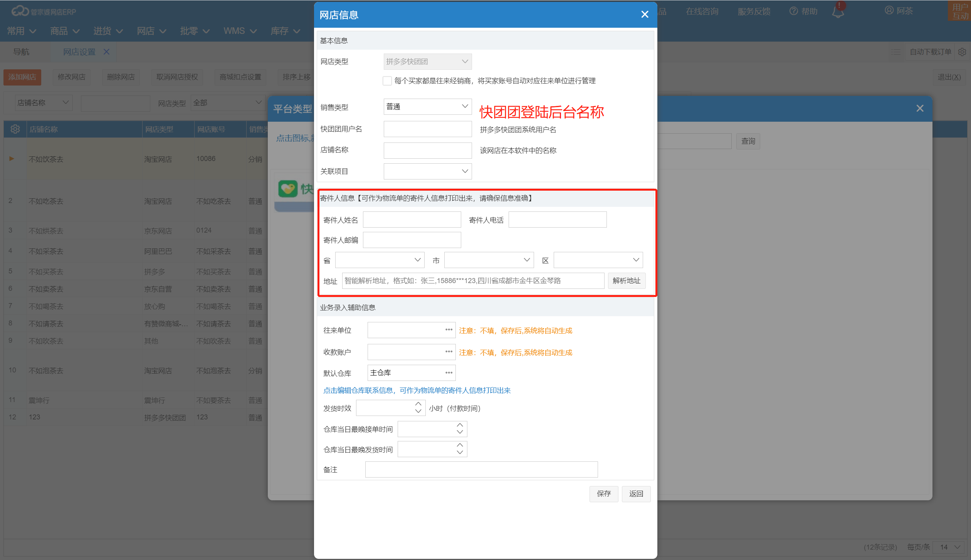Click the 修改网店 button
The width and height of the screenshot is (971, 560).
point(72,77)
